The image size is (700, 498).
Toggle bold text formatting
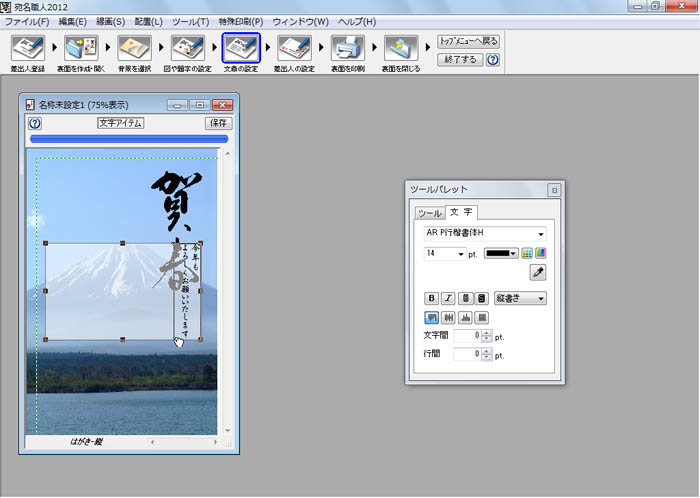click(x=432, y=298)
